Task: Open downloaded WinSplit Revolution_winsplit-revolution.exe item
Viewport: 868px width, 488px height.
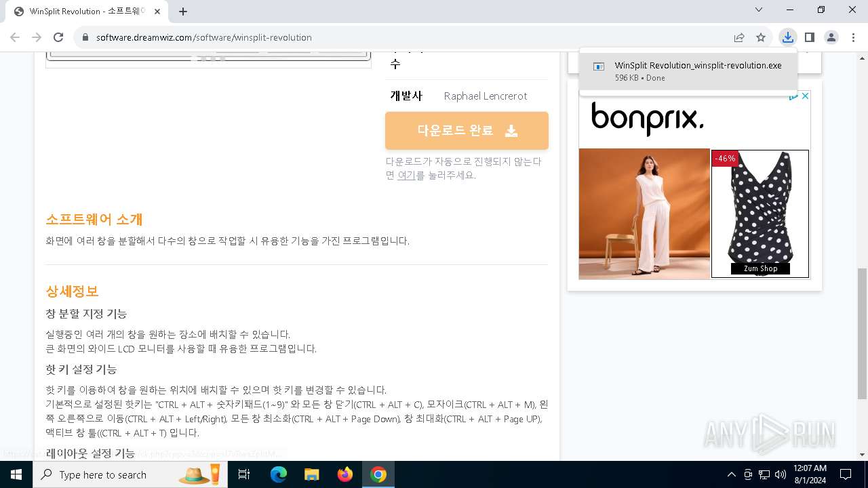Action: pos(688,71)
